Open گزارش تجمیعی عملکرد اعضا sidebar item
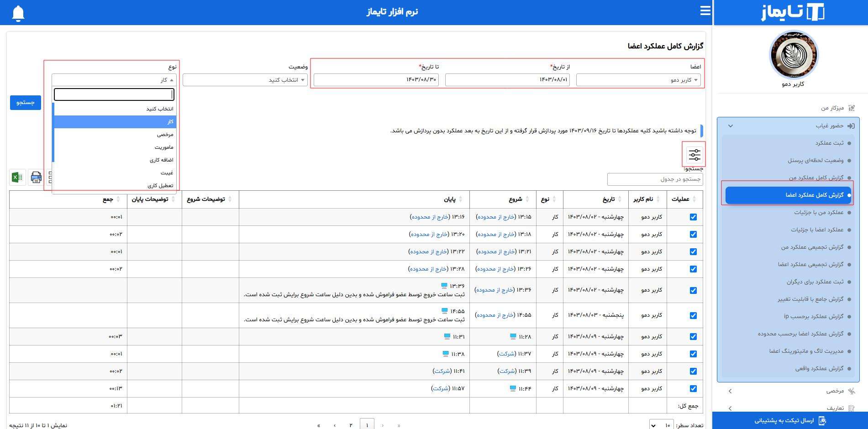The height and width of the screenshot is (429, 868). (810, 265)
